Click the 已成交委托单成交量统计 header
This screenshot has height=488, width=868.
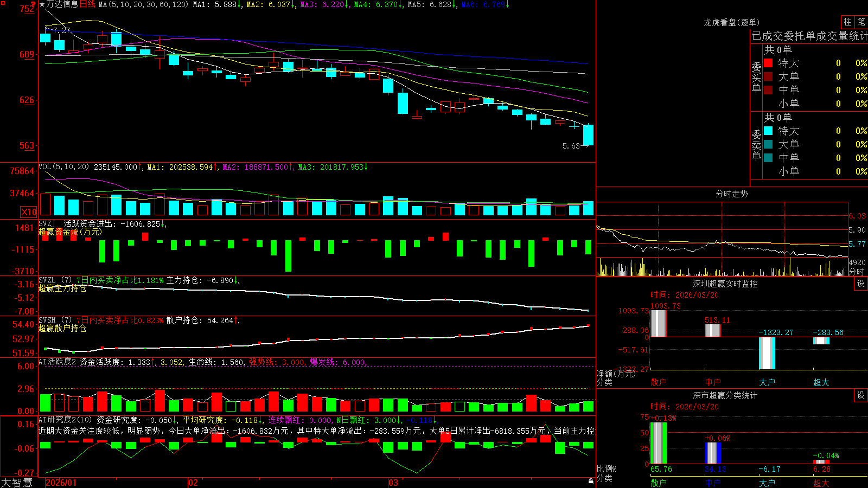[809, 36]
